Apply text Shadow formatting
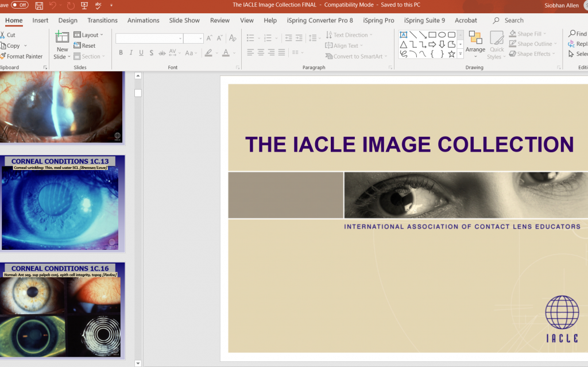This screenshot has height=367, width=588. tap(151, 53)
